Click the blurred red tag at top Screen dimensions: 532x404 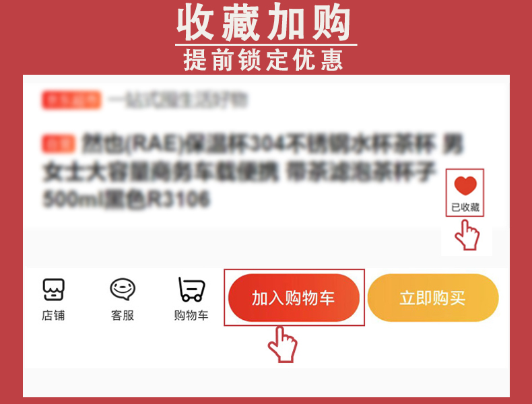(x=71, y=100)
